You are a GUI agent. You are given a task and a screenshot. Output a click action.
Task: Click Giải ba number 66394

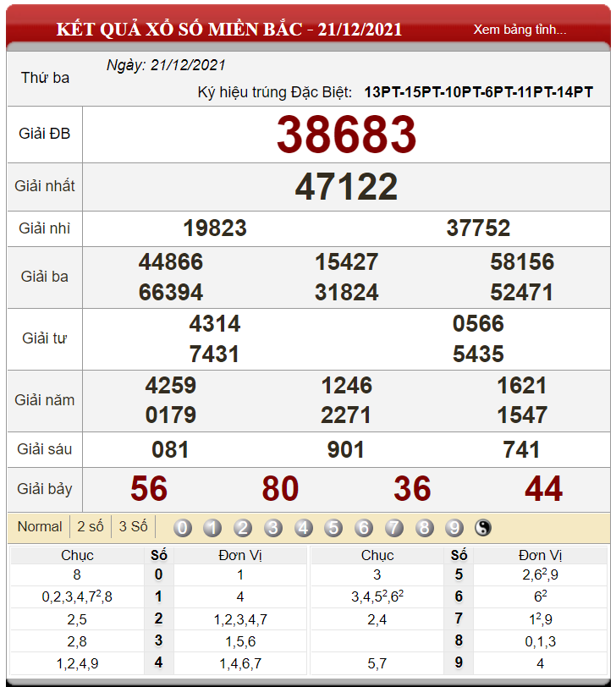point(171,292)
